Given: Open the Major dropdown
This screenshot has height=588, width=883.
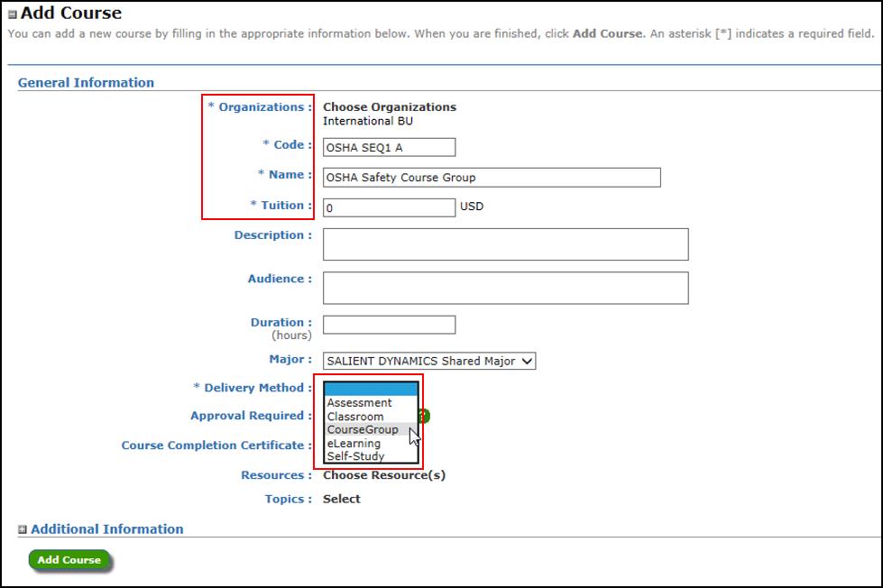Looking at the screenshot, I should click(429, 361).
